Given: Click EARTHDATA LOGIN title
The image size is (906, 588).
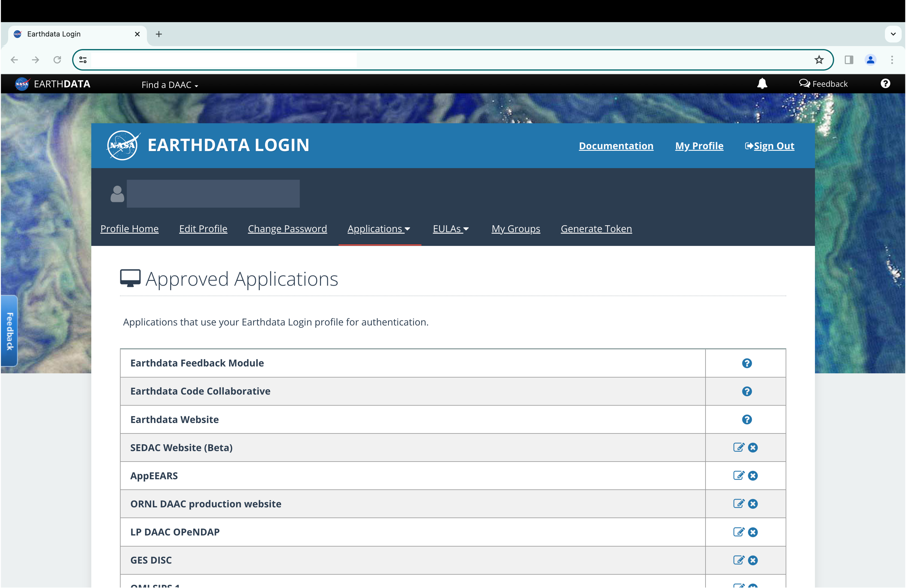Looking at the screenshot, I should coord(228,145).
